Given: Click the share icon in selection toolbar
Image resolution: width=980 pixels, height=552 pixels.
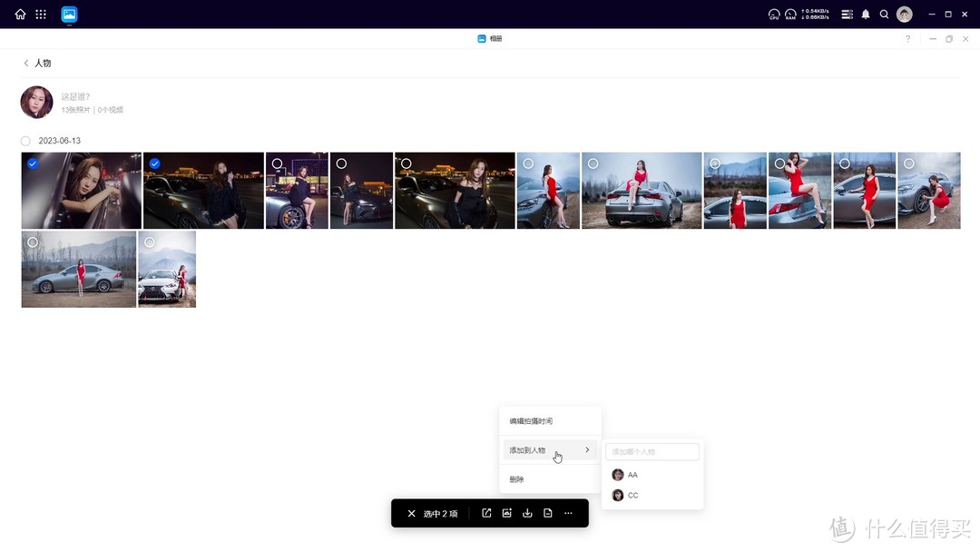Looking at the screenshot, I should [486, 514].
